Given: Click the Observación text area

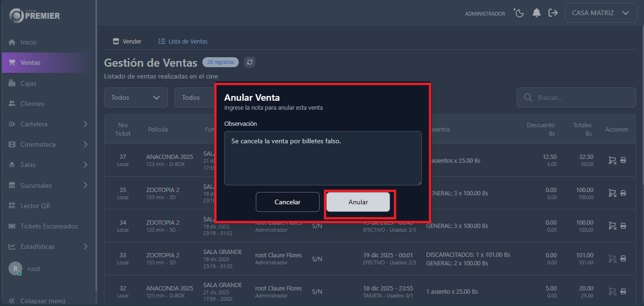Looking at the screenshot, I should [x=322, y=158].
